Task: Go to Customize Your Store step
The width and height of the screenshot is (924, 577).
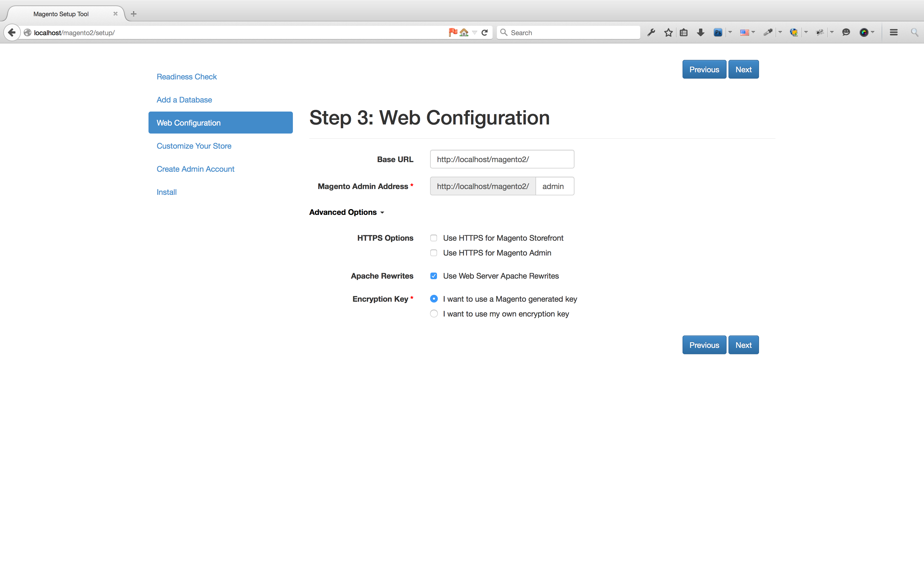Action: tap(194, 146)
